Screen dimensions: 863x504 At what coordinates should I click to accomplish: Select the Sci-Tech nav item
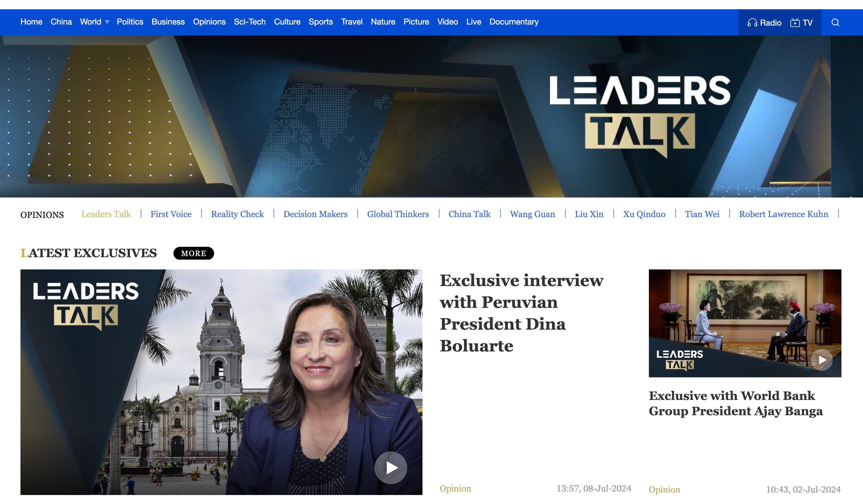[x=250, y=22]
